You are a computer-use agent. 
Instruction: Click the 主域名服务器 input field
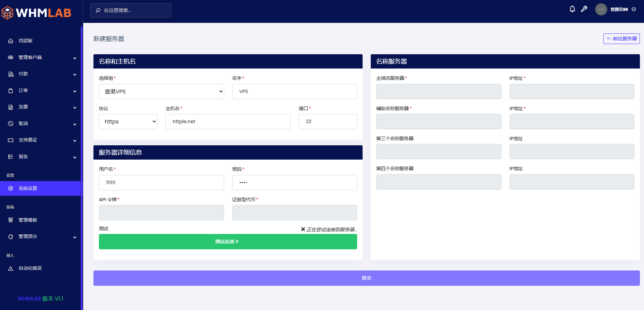click(x=439, y=91)
